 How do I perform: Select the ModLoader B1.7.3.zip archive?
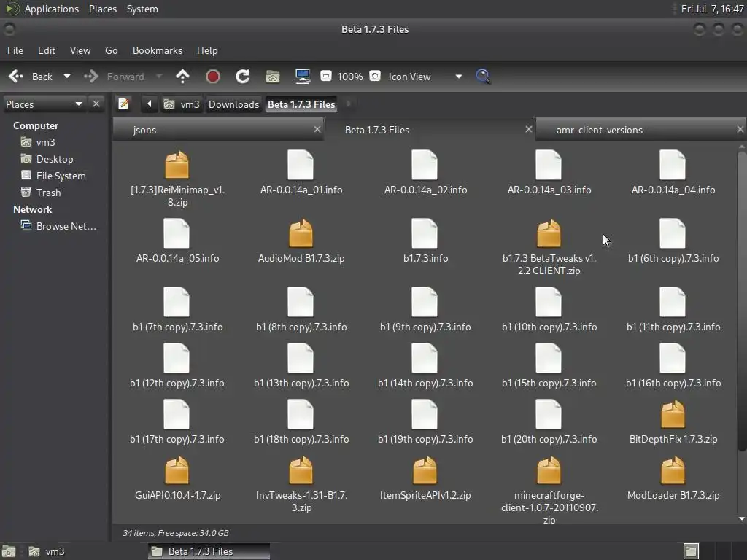point(673,470)
